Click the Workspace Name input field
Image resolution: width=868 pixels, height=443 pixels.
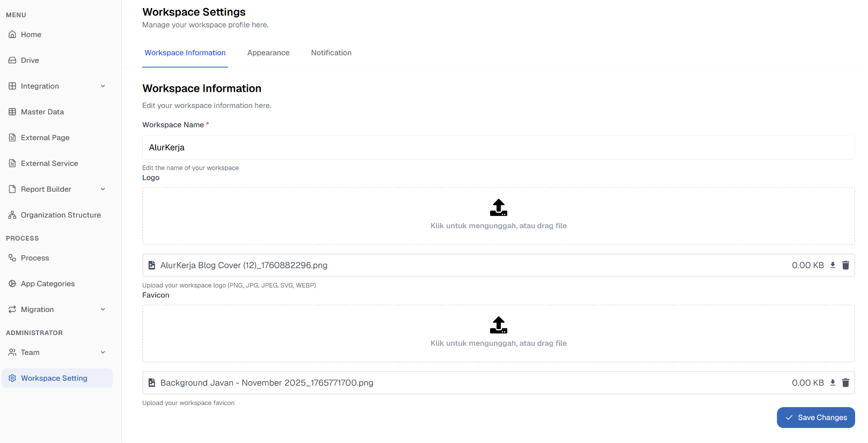pyautogui.click(x=498, y=147)
